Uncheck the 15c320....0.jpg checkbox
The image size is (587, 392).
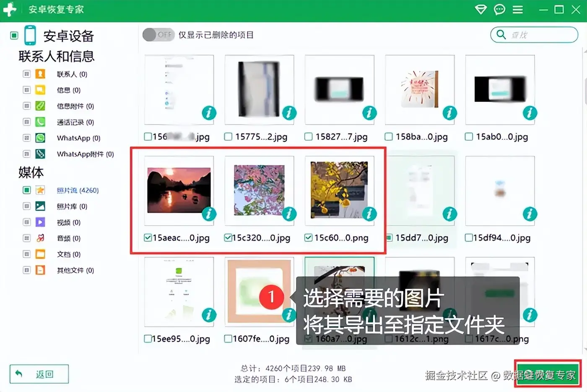(228, 238)
